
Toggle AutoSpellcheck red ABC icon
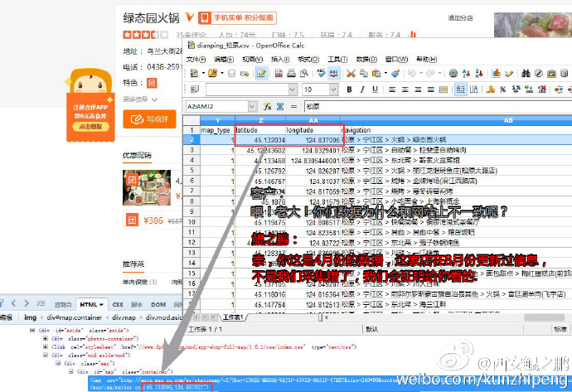coord(334,73)
